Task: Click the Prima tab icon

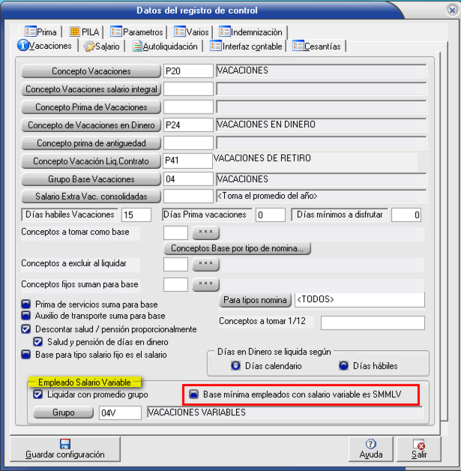Action: pyautogui.click(x=30, y=32)
